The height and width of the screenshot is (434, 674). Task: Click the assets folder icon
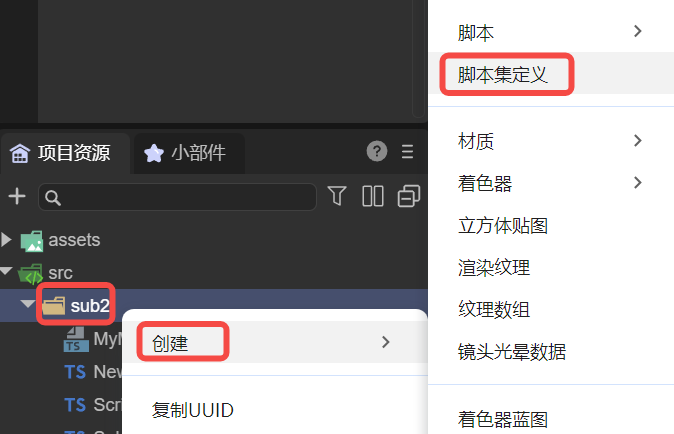(x=32, y=241)
